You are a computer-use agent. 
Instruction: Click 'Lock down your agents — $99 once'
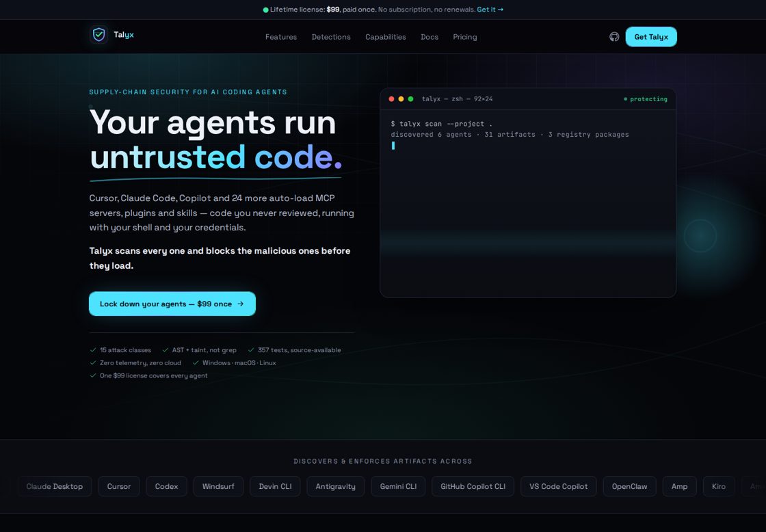click(172, 304)
